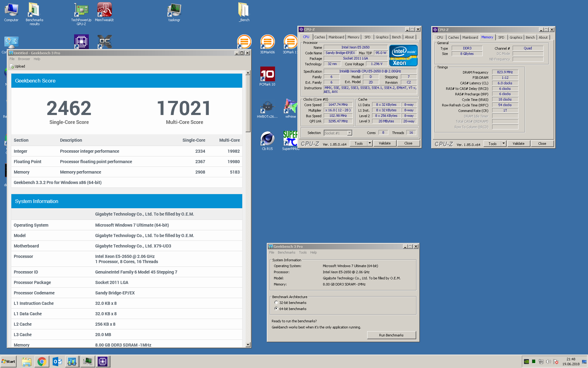
Task: Click Validate in CPU-Z CPU window
Action: tap(385, 143)
